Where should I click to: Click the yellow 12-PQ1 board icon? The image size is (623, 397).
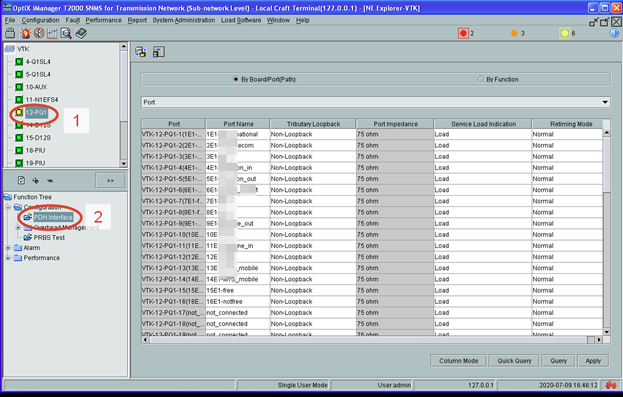[19, 112]
